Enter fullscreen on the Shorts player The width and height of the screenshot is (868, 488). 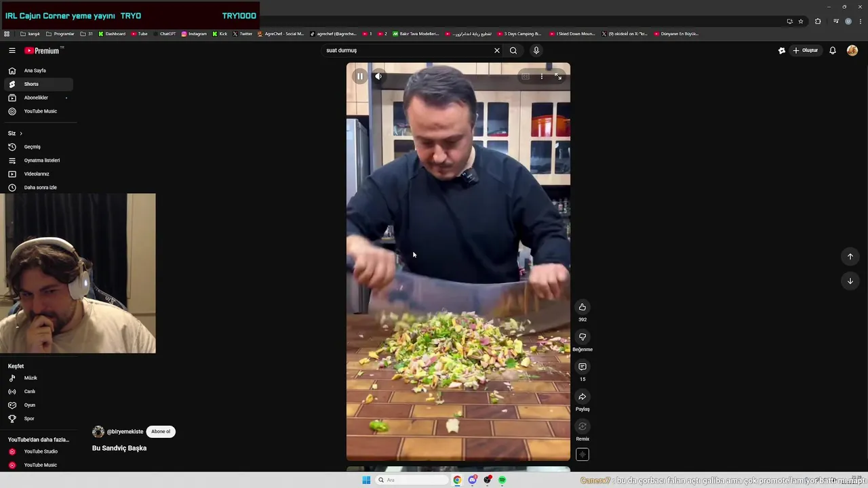(558, 77)
